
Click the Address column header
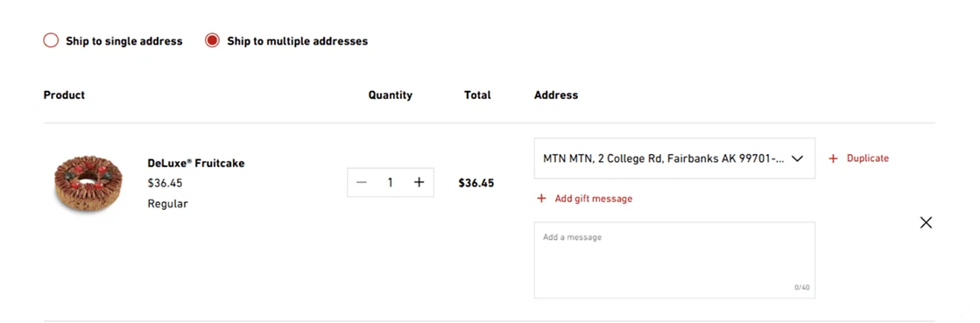pos(556,95)
